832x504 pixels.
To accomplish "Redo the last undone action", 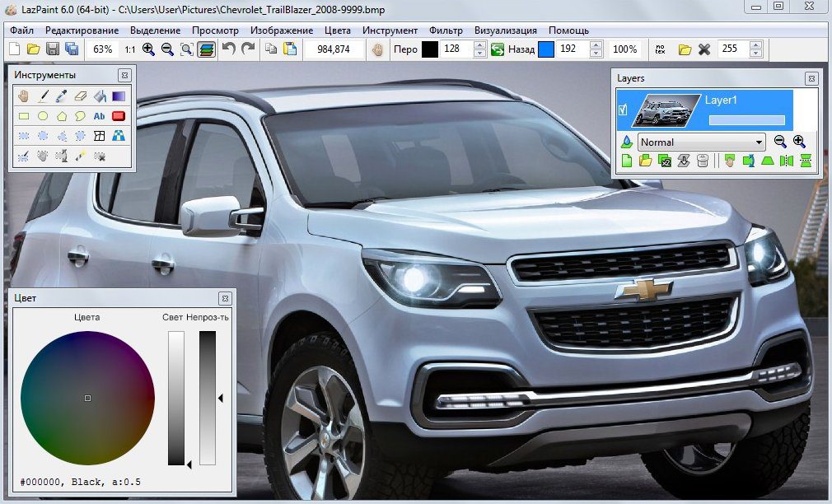I will 248,49.
